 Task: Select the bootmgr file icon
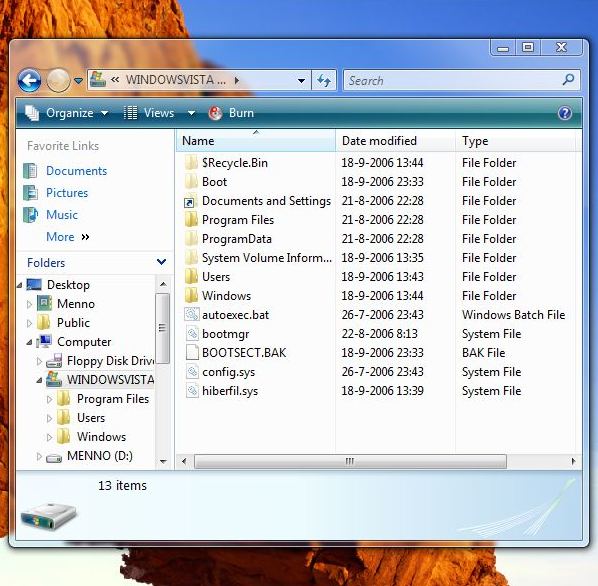tap(192, 334)
